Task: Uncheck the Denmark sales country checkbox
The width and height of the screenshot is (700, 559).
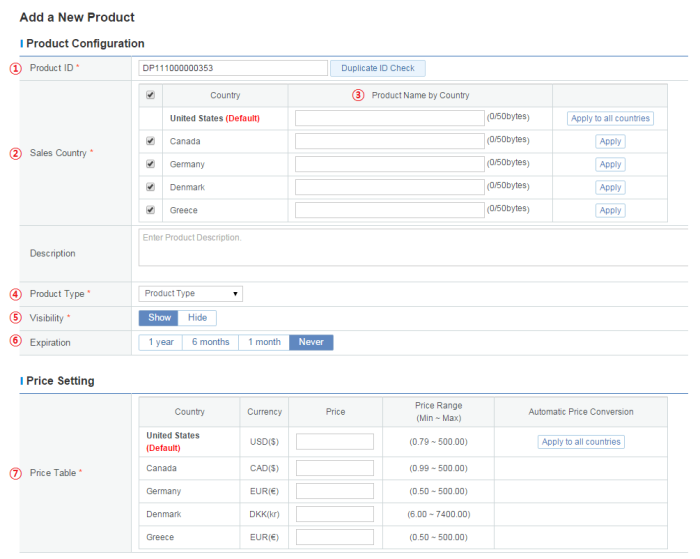Action: click(150, 187)
